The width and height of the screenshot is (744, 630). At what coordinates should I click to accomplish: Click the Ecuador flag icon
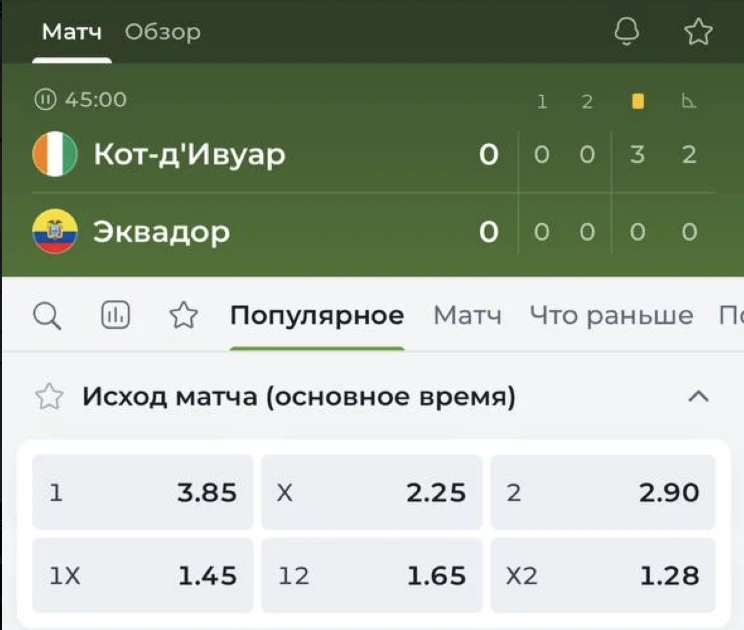click(x=55, y=232)
